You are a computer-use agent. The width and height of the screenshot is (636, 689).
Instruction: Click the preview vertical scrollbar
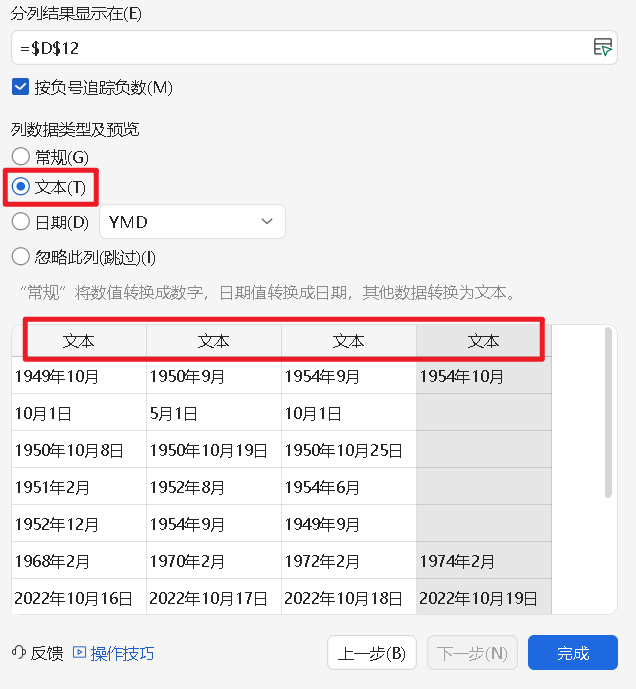click(608, 412)
